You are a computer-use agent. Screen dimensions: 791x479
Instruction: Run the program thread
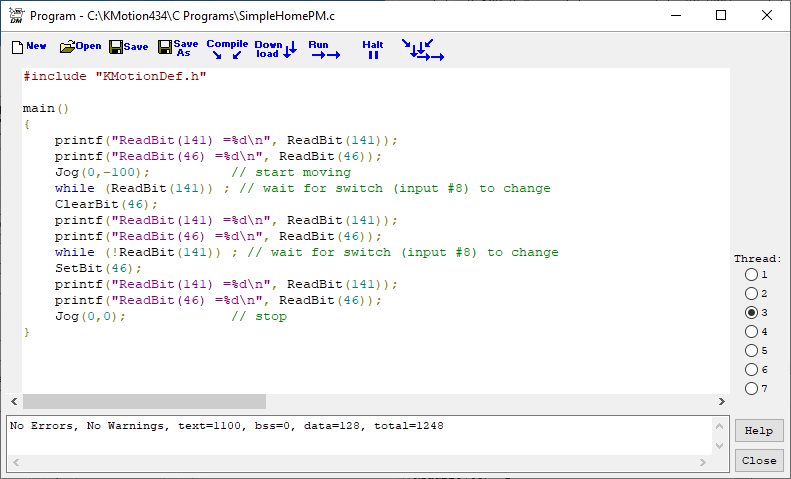coord(323,49)
